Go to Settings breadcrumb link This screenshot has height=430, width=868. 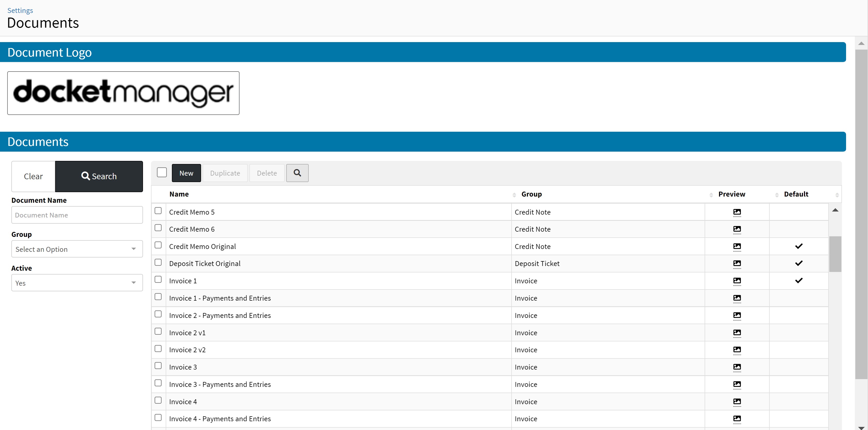tap(20, 10)
